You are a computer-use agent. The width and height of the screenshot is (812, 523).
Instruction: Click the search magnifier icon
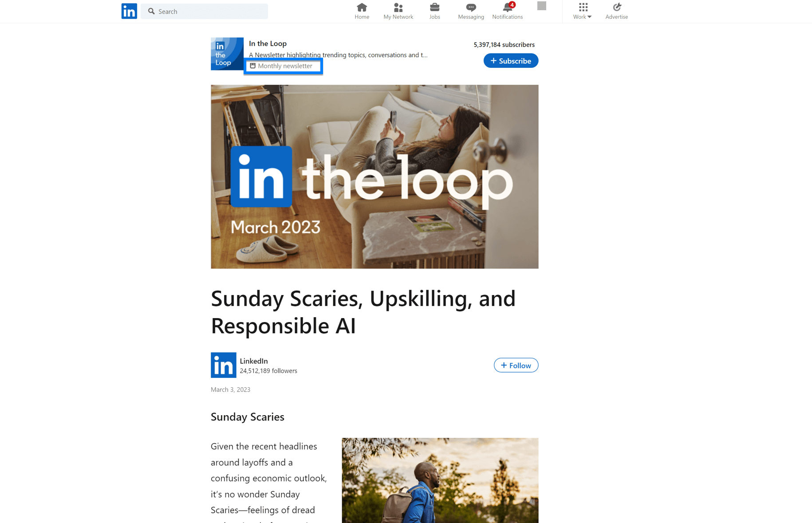[x=151, y=11]
